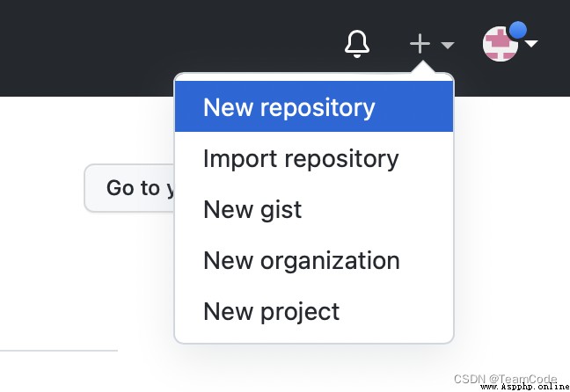Open the notifications bell
Viewport: 570px width, 392px height.
pos(357,44)
